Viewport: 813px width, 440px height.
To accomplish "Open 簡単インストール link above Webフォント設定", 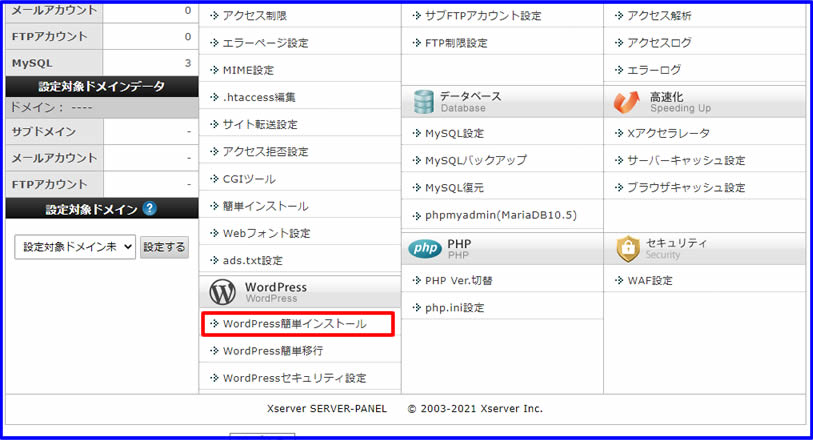I will coord(265,206).
